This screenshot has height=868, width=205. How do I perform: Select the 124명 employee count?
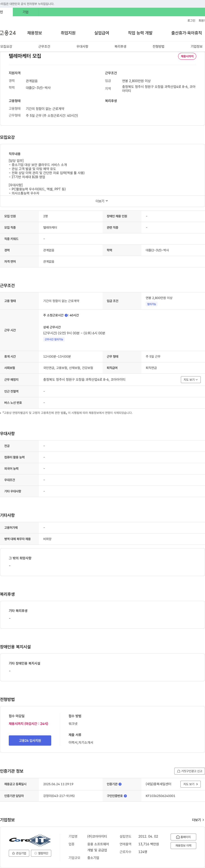pyautogui.click(x=143, y=852)
